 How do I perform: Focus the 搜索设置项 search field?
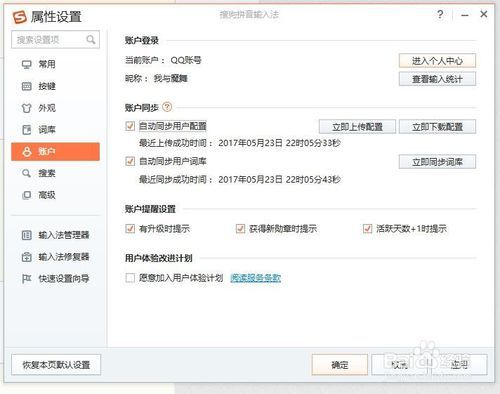click(55, 40)
